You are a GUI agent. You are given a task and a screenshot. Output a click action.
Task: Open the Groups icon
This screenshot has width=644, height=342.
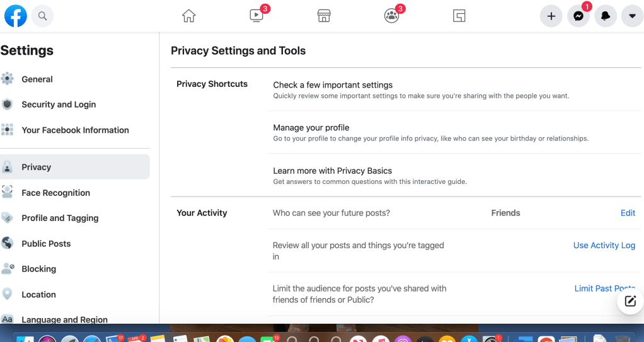click(391, 16)
